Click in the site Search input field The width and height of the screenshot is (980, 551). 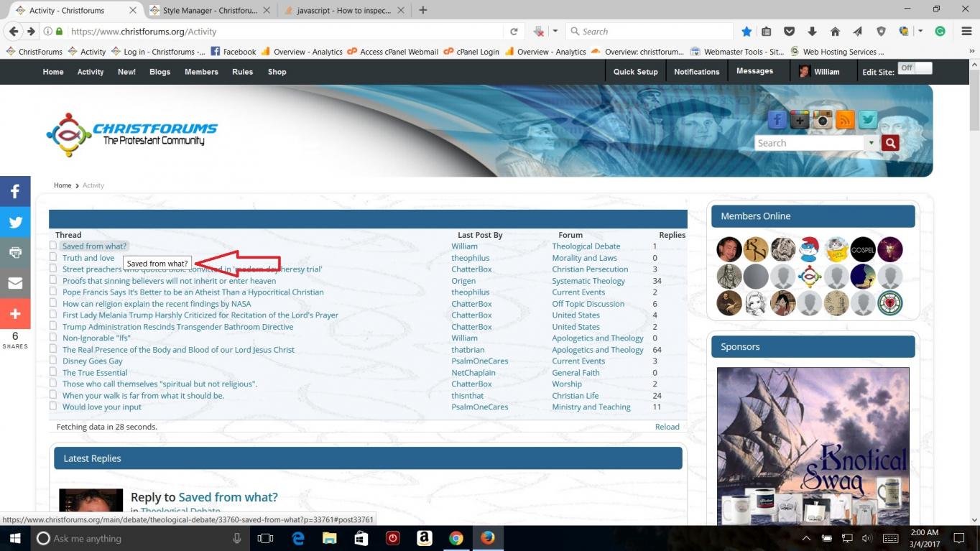(x=810, y=143)
